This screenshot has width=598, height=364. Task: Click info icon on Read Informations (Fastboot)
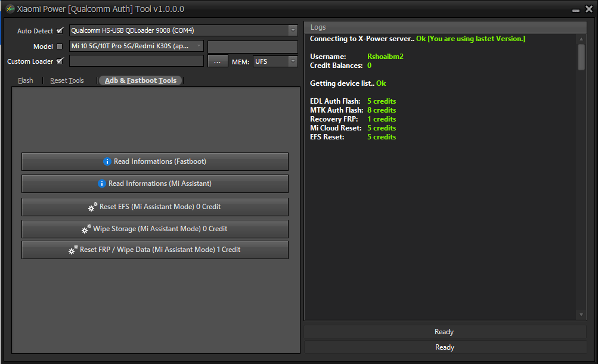coord(107,161)
